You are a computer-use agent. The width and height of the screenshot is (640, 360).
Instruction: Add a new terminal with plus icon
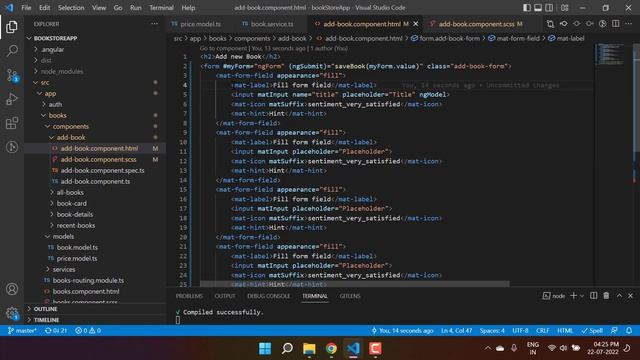coord(573,296)
